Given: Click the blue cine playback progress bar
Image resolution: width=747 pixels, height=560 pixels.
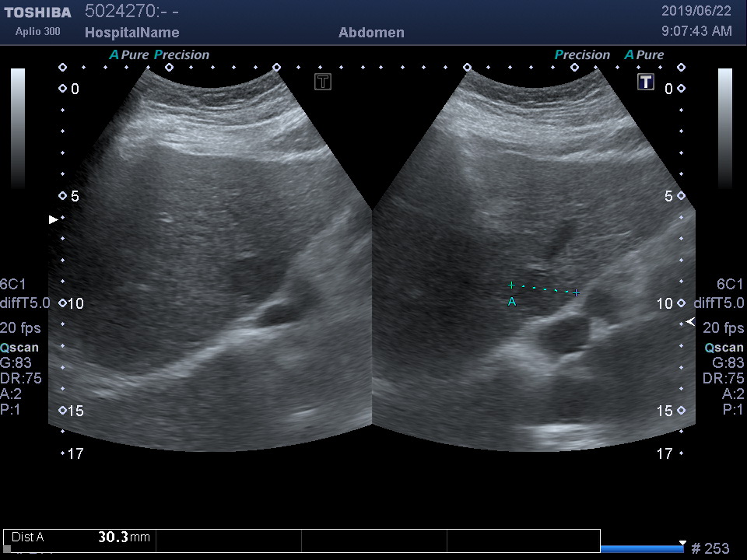Looking at the screenshot, I should [642, 549].
